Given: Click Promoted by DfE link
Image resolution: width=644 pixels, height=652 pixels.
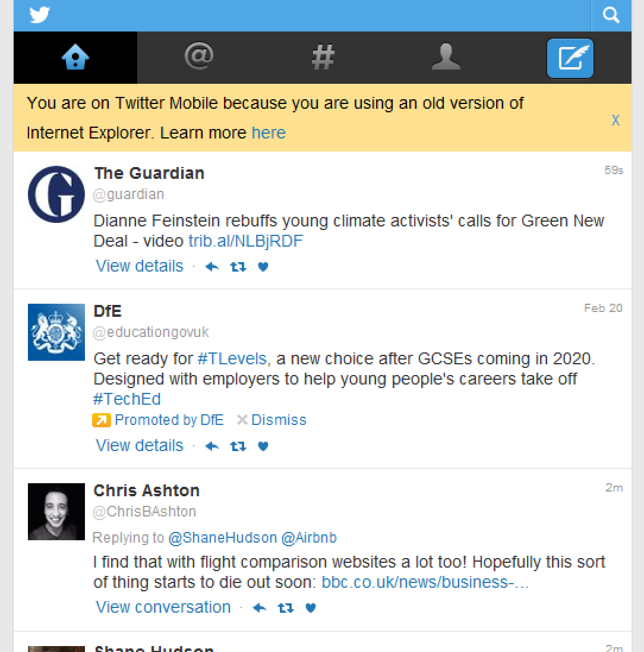Looking at the screenshot, I should pos(169,420).
